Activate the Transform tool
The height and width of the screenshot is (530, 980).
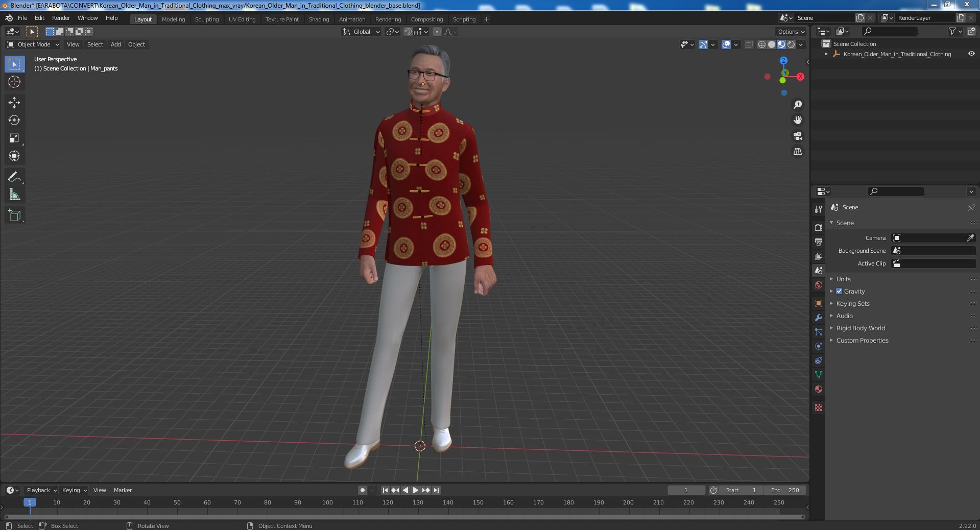coord(14,156)
